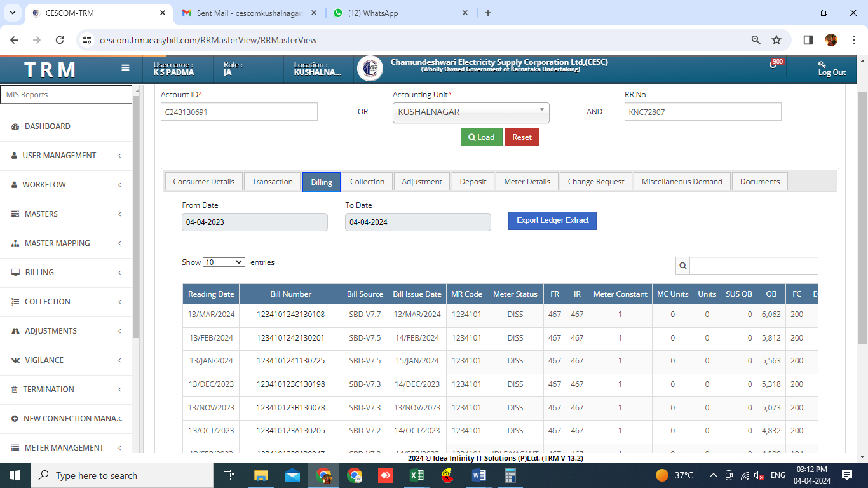Bookmark this page with the star icon
Viewport: 868px width, 488px height.
pyautogui.click(x=776, y=40)
